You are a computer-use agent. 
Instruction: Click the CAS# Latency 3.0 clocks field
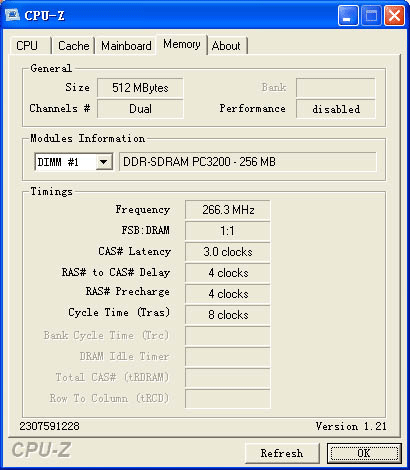[228, 252]
